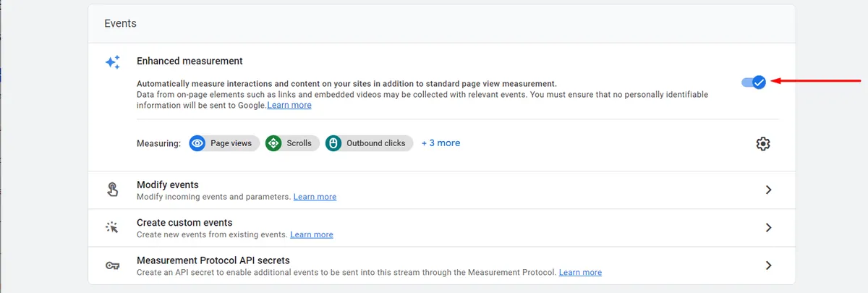Select the Page views chip label
This screenshot has height=293, width=868.
pos(231,143)
